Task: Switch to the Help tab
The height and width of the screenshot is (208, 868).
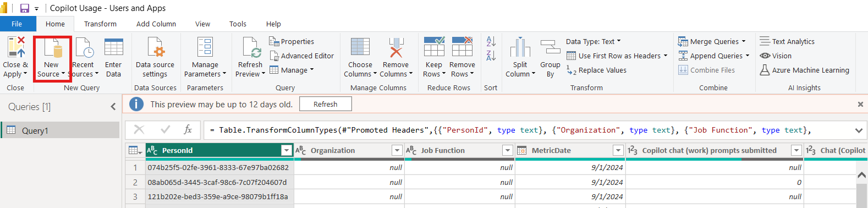Action: (273, 24)
